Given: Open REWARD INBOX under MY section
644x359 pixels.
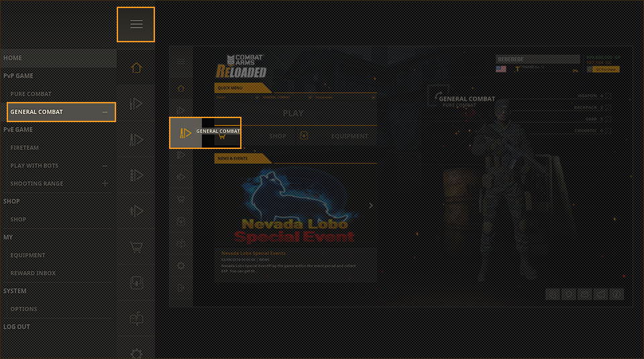Looking at the screenshot, I should point(33,273).
